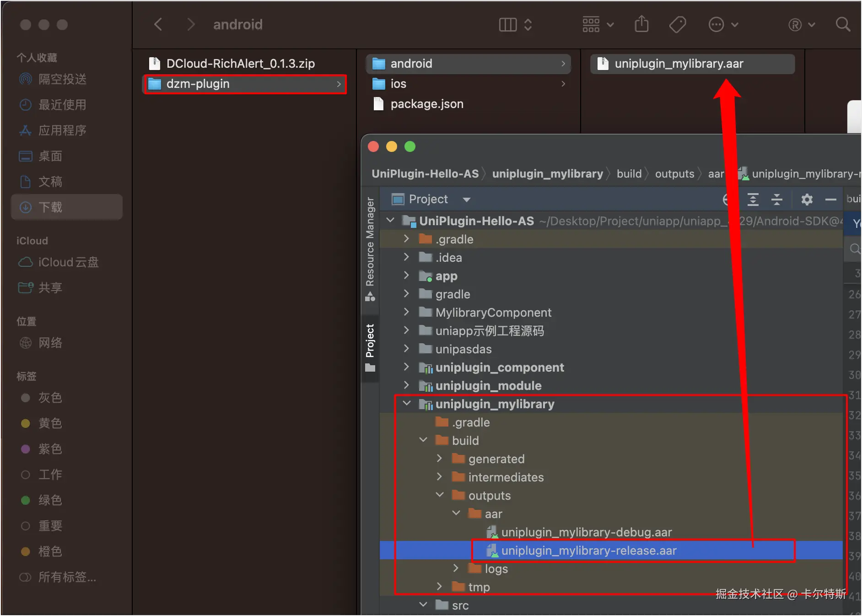The image size is (862, 616).
Task: Select uniplugin_mylibrary-release.aar file
Action: point(611,551)
